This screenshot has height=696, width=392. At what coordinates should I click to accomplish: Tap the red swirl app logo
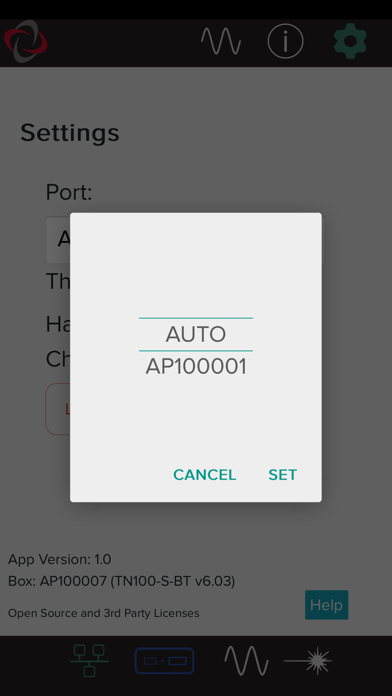[x=26, y=41]
